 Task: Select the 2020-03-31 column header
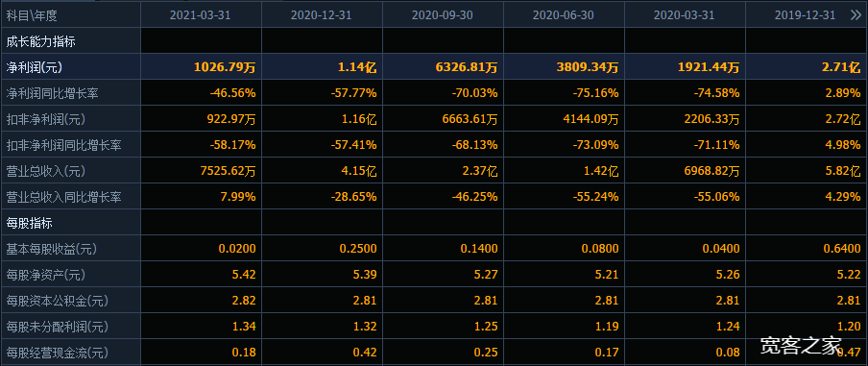tap(685, 15)
